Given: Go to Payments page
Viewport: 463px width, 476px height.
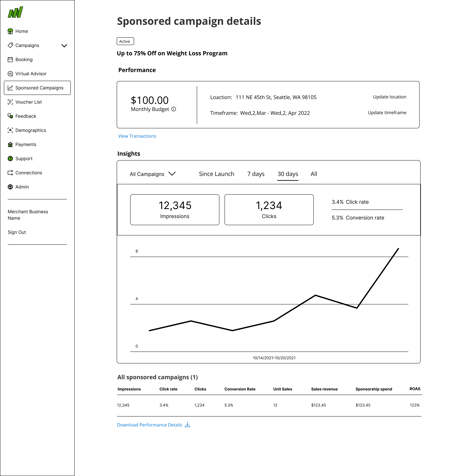Looking at the screenshot, I should tap(26, 144).
